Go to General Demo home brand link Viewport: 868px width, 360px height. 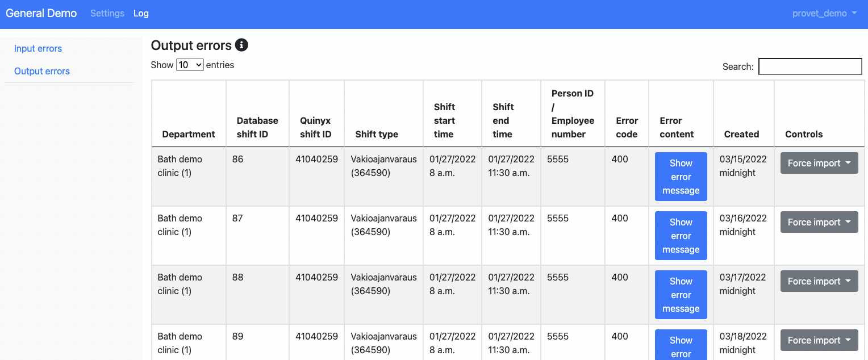click(41, 13)
